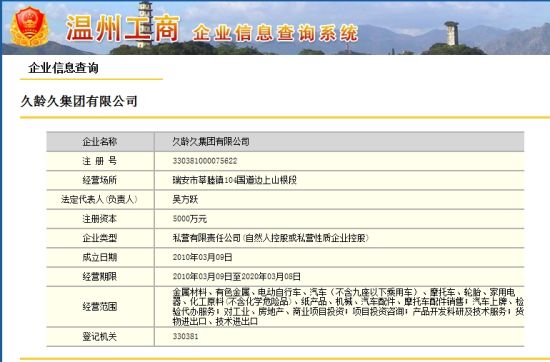The height and width of the screenshot is (362, 550).
Task: Click the 成立日期 row label
Action: [100, 257]
